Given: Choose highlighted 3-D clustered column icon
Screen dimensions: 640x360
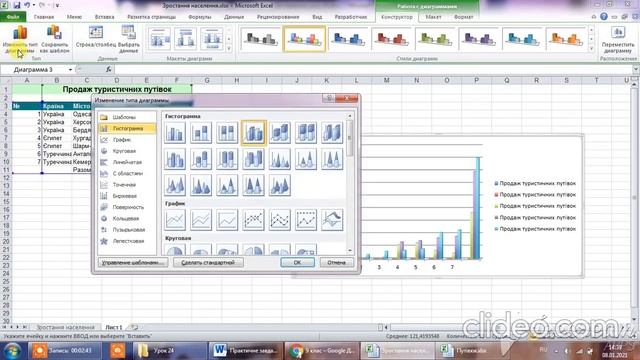Looking at the screenshot, I should click(253, 133).
